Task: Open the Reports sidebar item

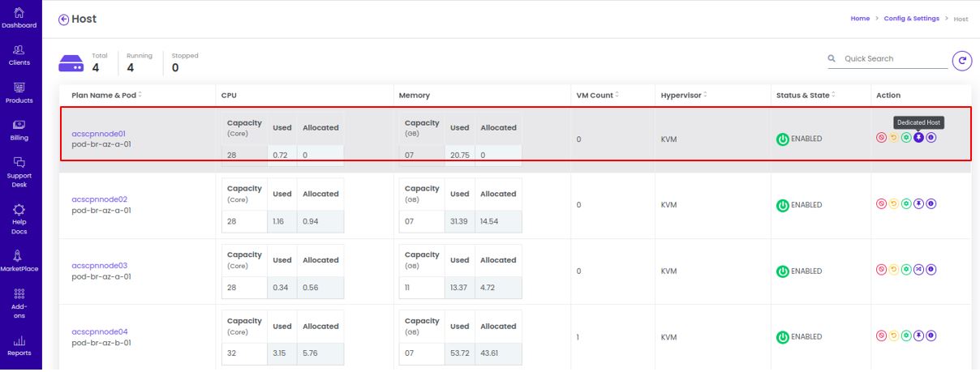Action: (19, 346)
